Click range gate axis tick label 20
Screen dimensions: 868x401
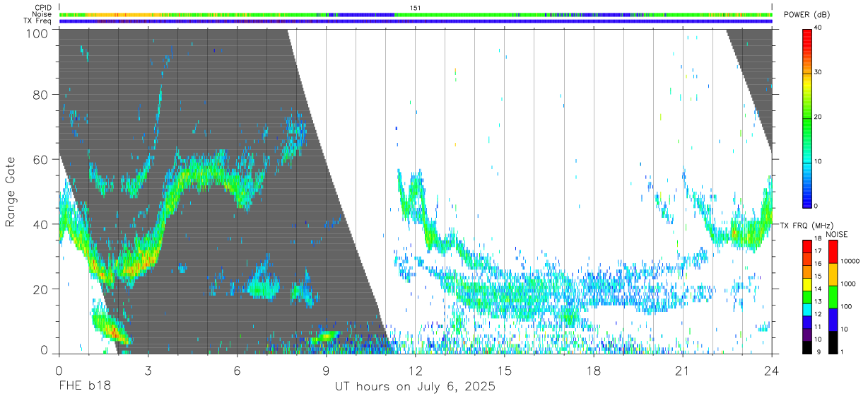[41, 289]
